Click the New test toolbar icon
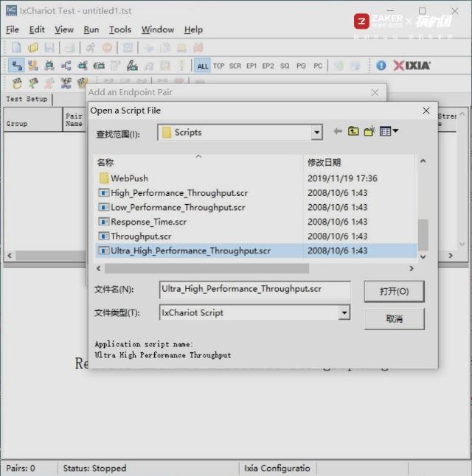Viewport: 472px width, 476px height. coord(16,48)
